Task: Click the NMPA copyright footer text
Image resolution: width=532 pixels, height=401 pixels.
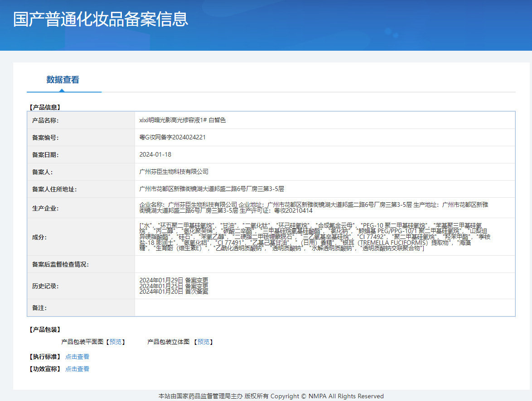Action: click(x=271, y=396)
